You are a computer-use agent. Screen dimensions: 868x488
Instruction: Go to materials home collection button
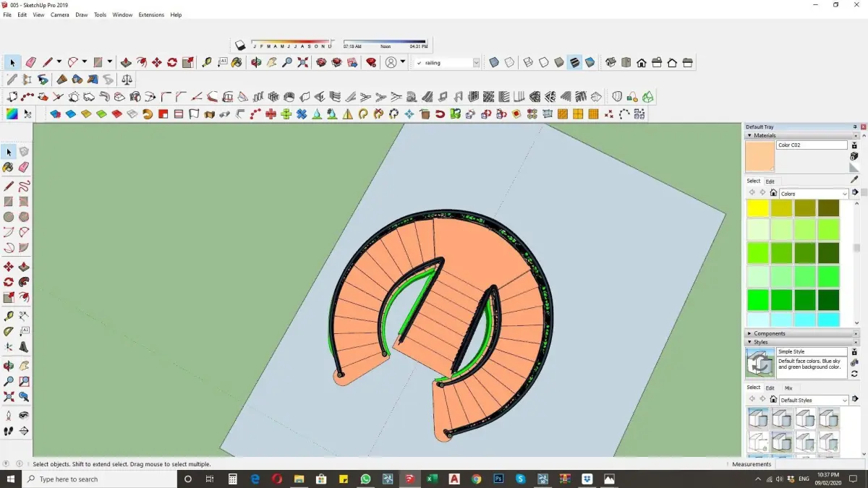(x=773, y=193)
